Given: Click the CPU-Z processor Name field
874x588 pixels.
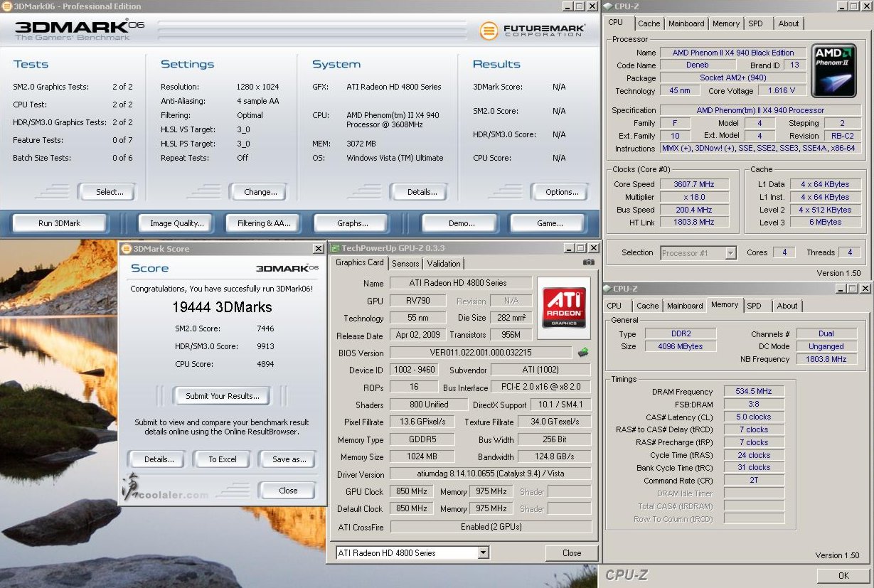Looking at the screenshot, I should click(x=732, y=53).
